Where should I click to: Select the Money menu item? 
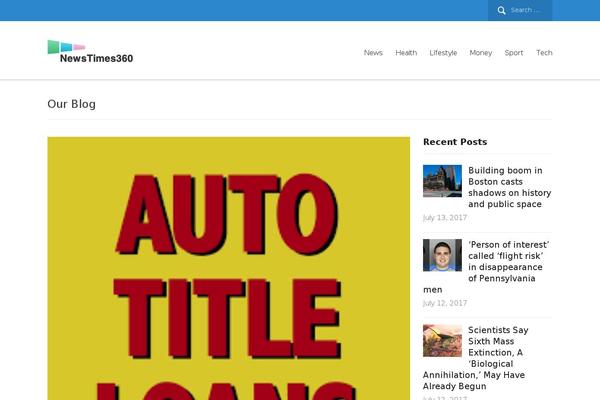[x=481, y=53]
